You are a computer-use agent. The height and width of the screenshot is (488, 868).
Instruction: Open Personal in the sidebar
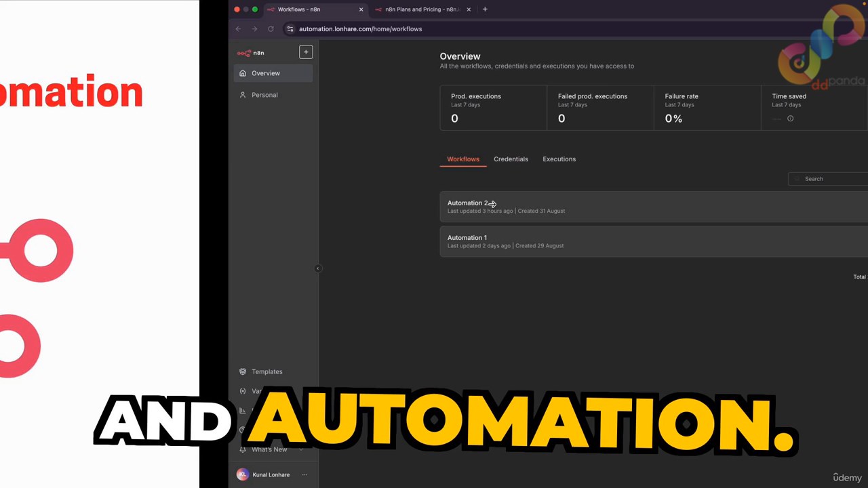273,95
